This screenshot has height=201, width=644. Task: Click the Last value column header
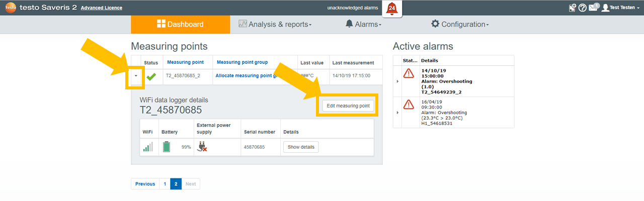tap(312, 63)
